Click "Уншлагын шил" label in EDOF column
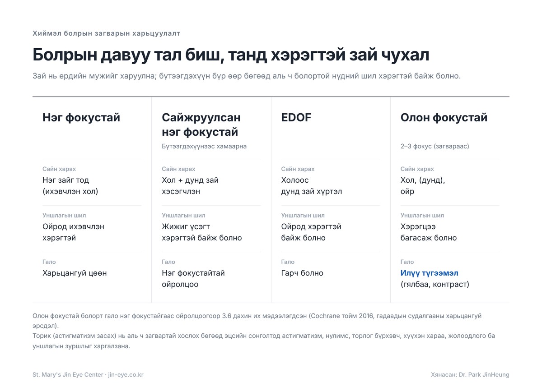This screenshot has height=392, width=542. 303,215
